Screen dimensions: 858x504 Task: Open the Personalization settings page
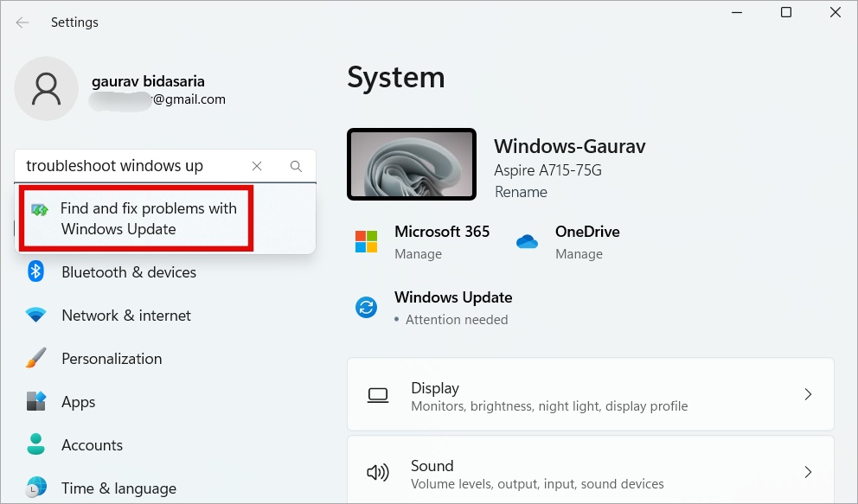point(112,359)
